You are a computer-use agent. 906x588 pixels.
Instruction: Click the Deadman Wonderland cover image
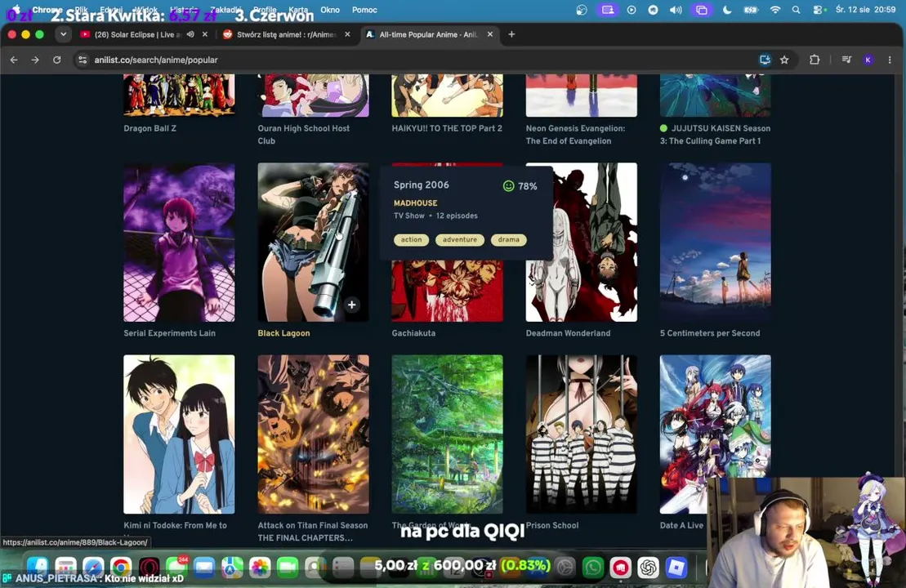coord(582,242)
